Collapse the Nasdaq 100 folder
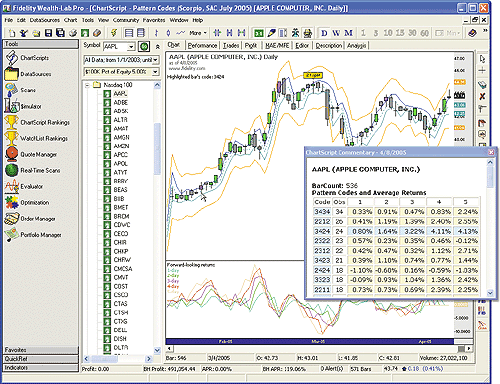Screen dimensions: 500x384 tap(87, 85)
